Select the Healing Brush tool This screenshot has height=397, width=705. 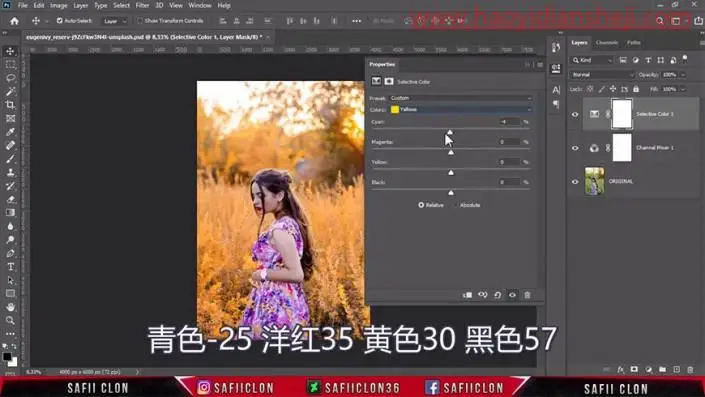click(10, 145)
